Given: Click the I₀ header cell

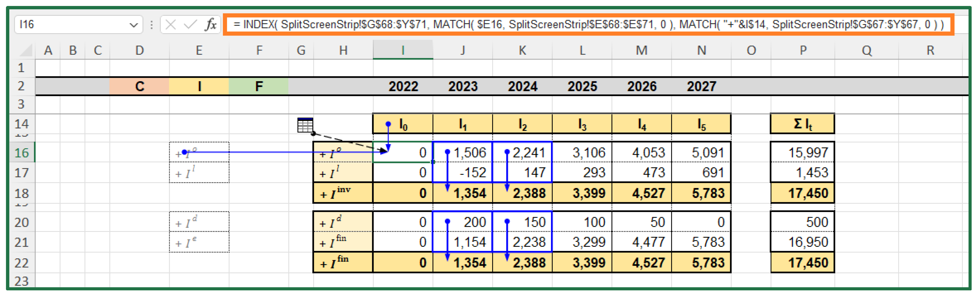Looking at the screenshot, I should (403, 124).
